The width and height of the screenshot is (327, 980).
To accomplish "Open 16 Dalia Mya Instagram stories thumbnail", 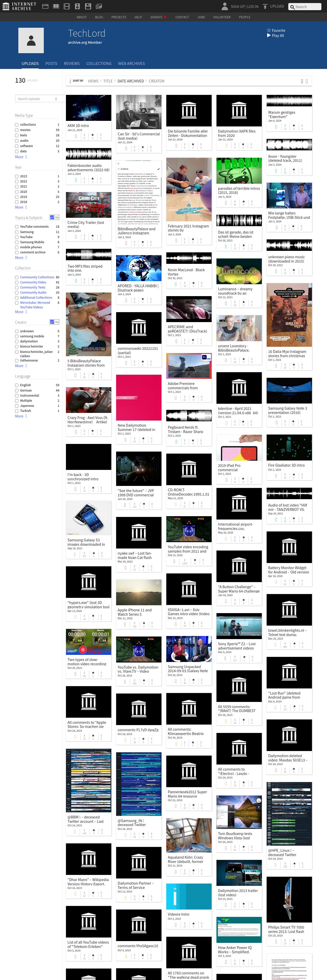I will click(x=289, y=315).
